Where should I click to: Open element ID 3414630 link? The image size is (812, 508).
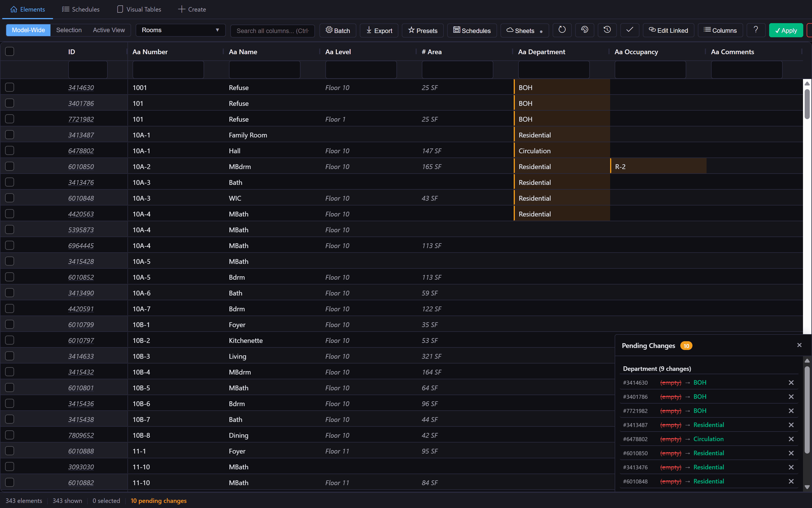[81, 88]
